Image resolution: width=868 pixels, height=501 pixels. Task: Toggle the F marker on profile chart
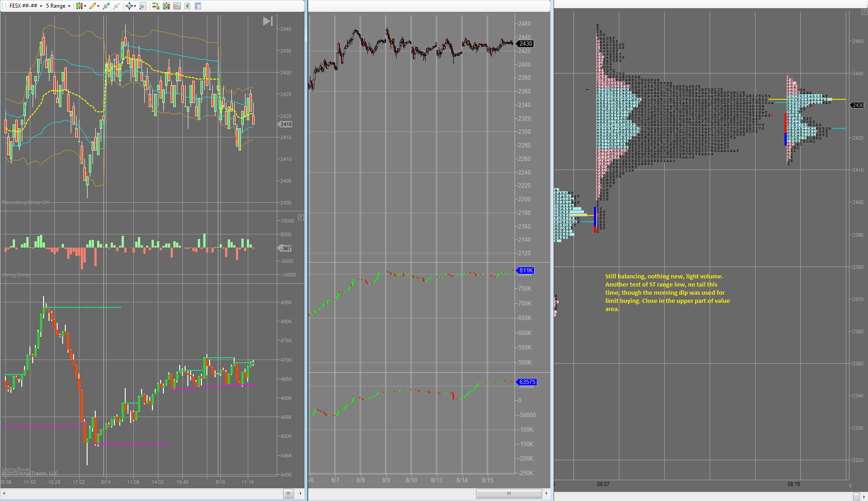864,12
